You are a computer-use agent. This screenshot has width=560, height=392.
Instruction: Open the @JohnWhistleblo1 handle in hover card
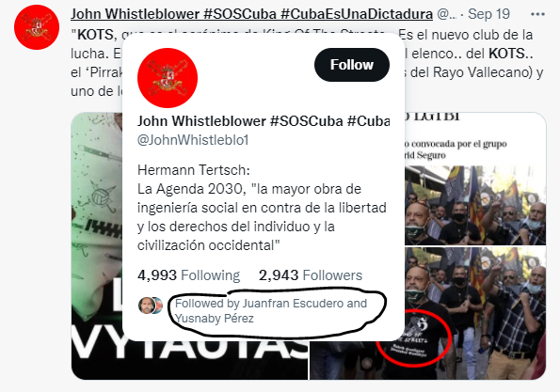click(193, 140)
